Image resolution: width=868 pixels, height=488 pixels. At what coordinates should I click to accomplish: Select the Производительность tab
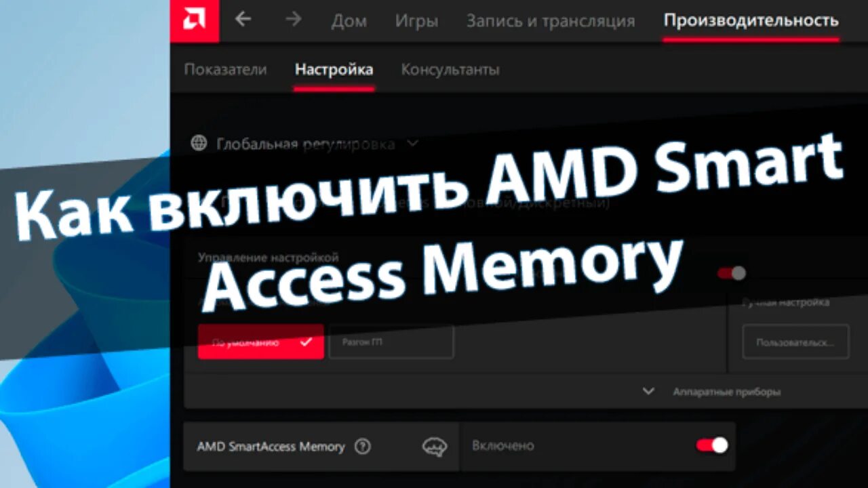click(751, 21)
